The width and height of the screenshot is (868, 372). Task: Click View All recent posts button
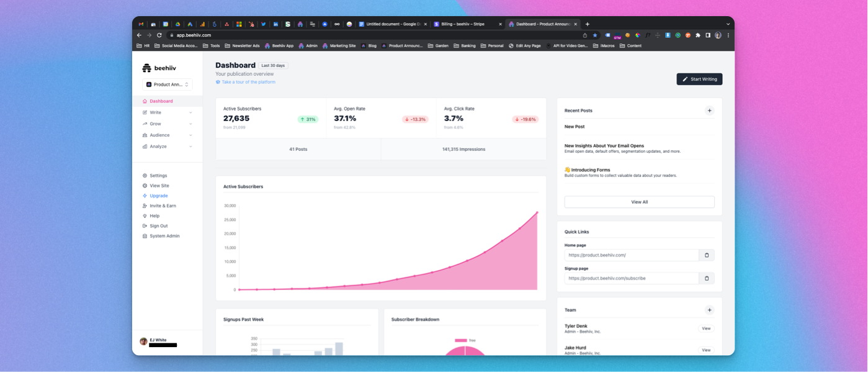point(639,202)
